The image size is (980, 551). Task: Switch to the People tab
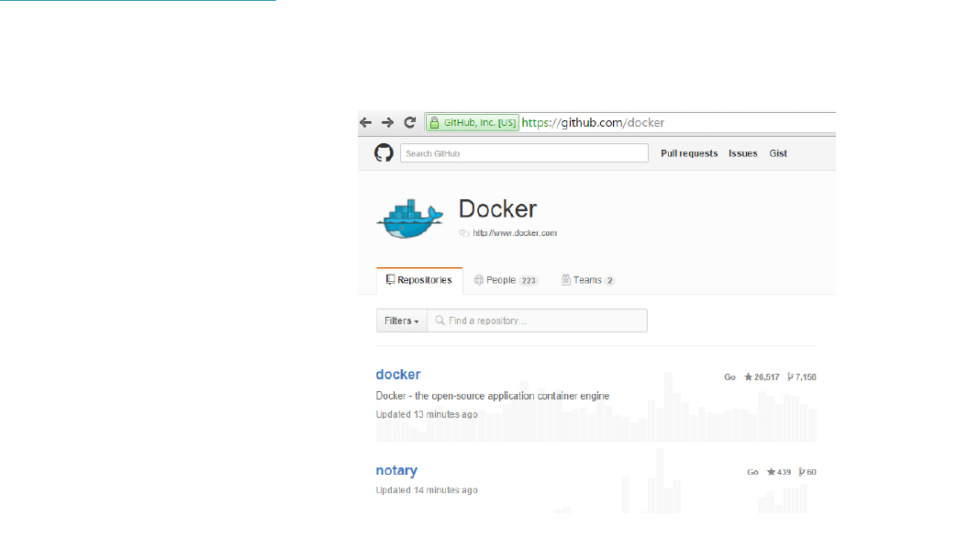pyautogui.click(x=506, y=280)
